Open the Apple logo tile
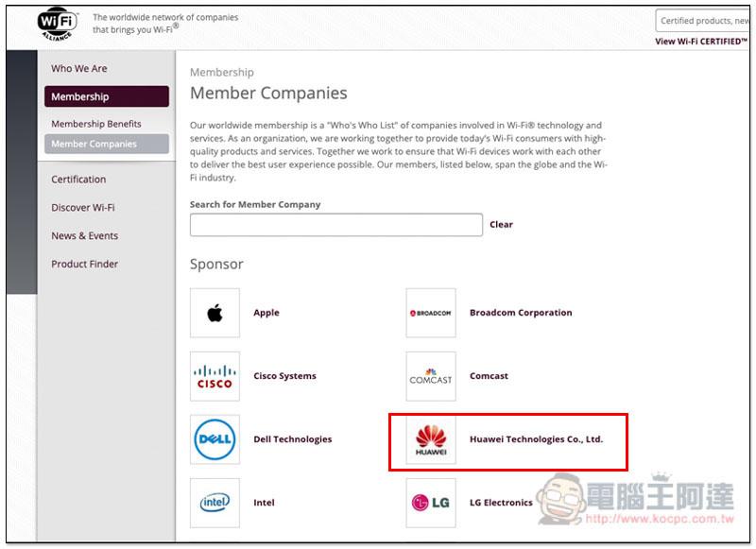The image size is (756, 549). (x=215, y=313)
